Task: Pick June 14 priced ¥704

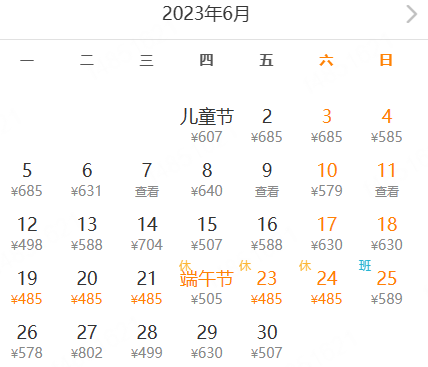Action: pyautogui.click(x=147, y=234)
